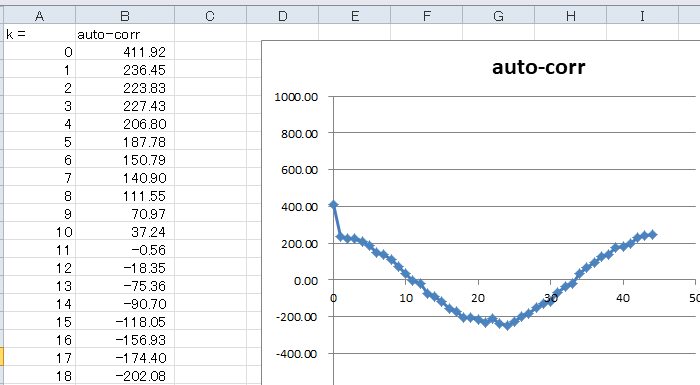Screen dimensions: 700x385
Task: Click the last data point of the chart series
Action: point(652,234)
